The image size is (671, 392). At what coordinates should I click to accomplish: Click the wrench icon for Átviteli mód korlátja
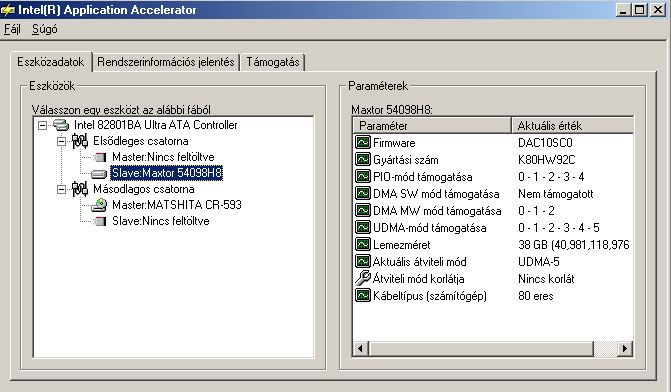(x=362, y=278)
